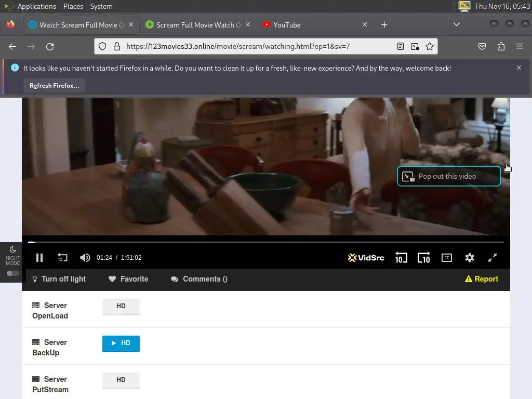The height and width of the screenshot is (399, 532).
Task: Rewind 10 seconds button near VidSrc logo
Action: [x=401, y=258]
